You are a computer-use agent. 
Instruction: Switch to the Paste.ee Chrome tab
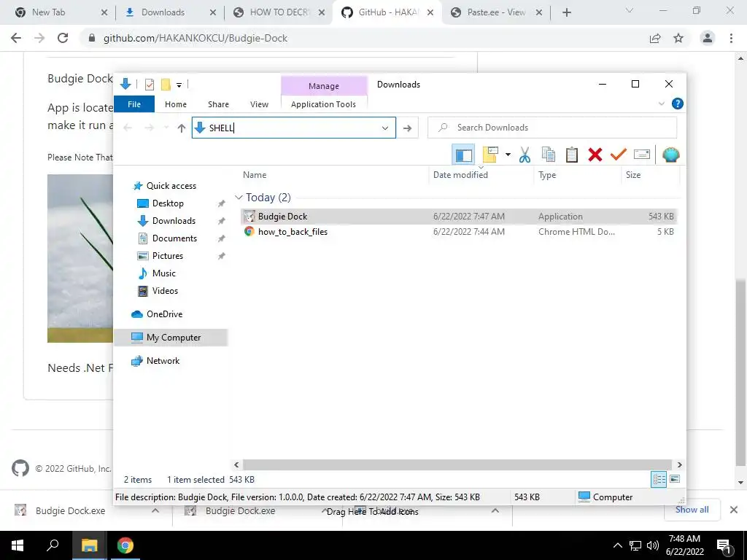coord(495,12)
